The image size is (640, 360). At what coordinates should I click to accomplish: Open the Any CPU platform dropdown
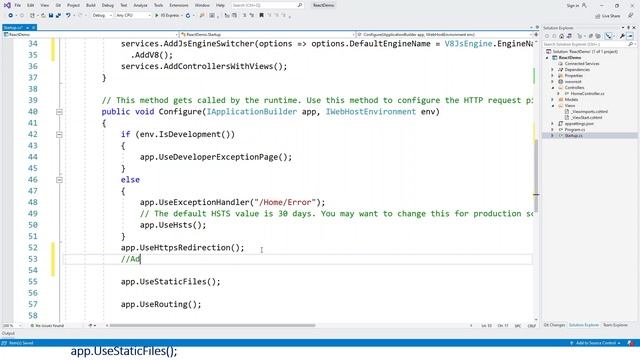coord(133,16)
